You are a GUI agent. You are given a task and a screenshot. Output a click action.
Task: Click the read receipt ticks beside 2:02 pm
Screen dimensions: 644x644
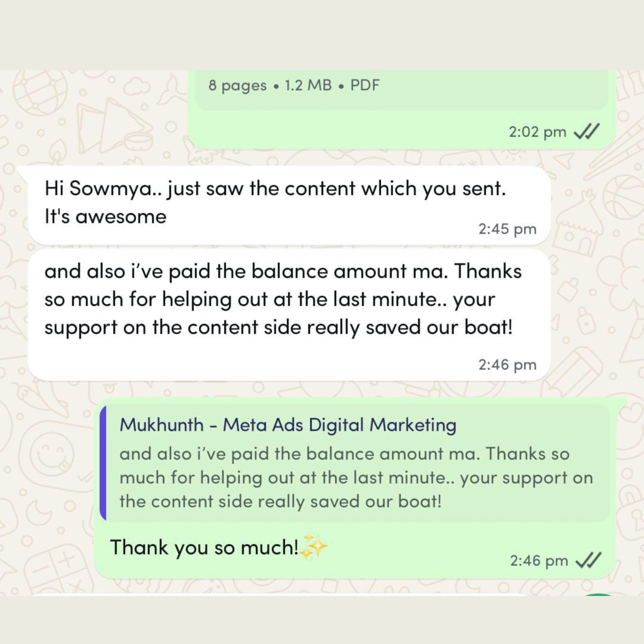[587, 131]
